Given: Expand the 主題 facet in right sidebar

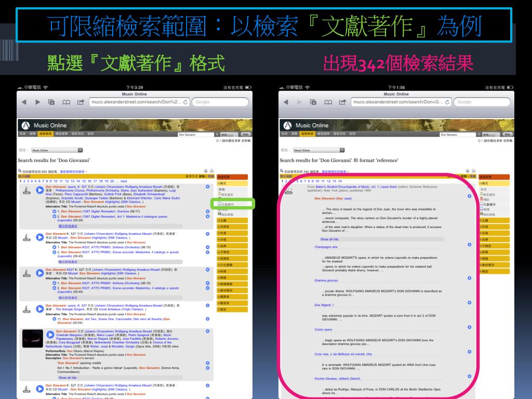Looking at the screenshot, I should (495, 220).
